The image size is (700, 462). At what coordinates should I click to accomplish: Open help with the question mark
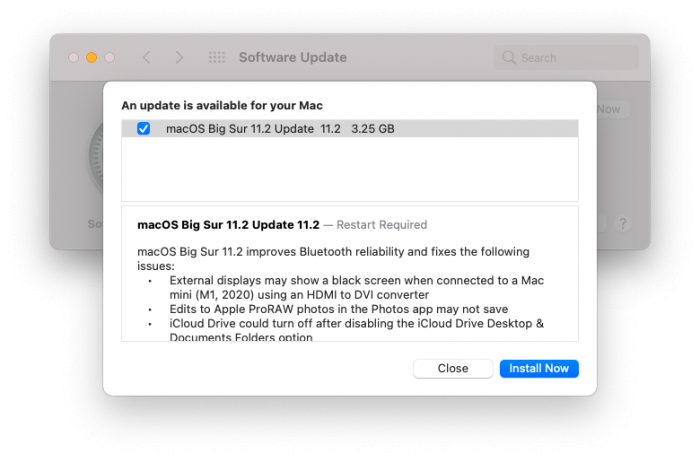pyautogui.click(x=622, y=224)
